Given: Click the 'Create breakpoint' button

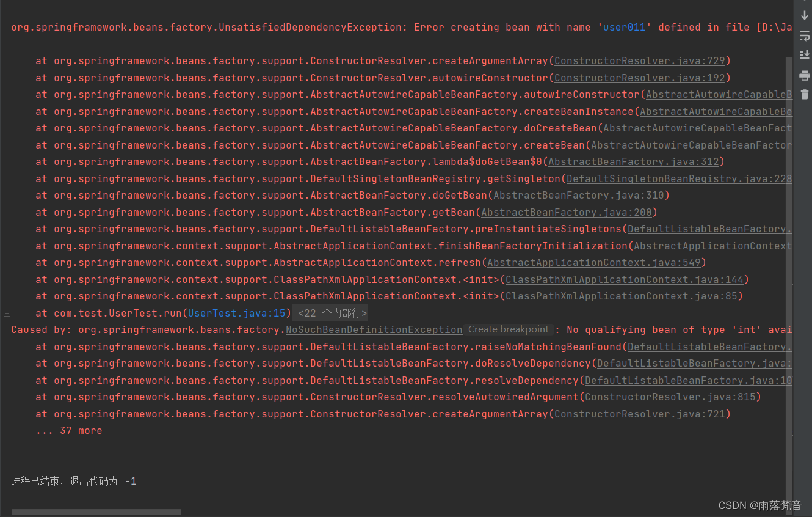Looking at the screenshot, I should pyautogui.click(x=509, y=329).
